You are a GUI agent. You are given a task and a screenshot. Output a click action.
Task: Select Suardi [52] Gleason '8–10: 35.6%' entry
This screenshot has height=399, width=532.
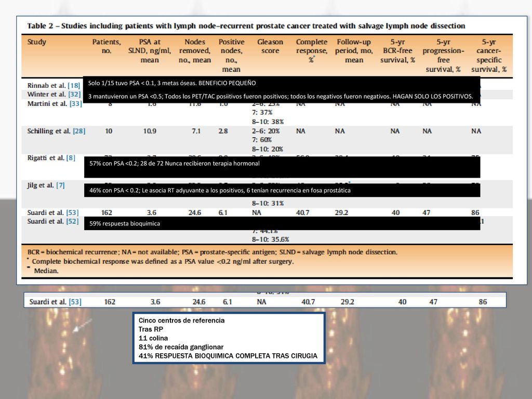point(270,240)
